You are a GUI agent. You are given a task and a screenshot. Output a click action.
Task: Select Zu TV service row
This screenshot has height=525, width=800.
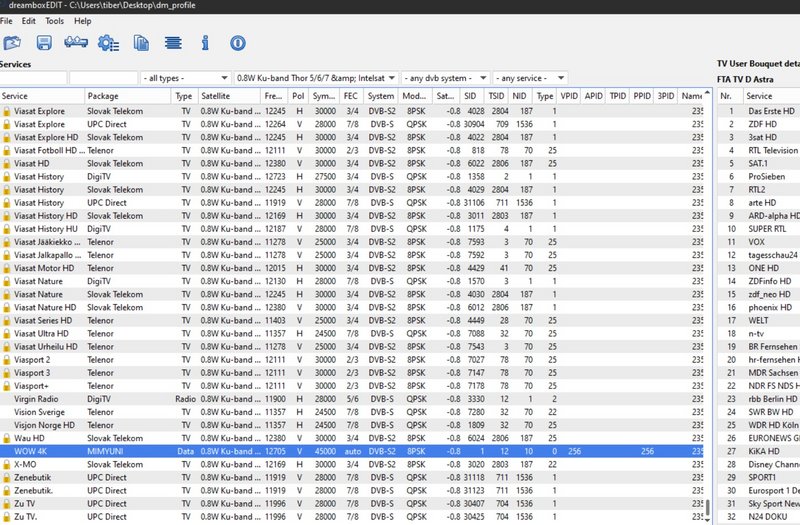[x=352, y=504]
